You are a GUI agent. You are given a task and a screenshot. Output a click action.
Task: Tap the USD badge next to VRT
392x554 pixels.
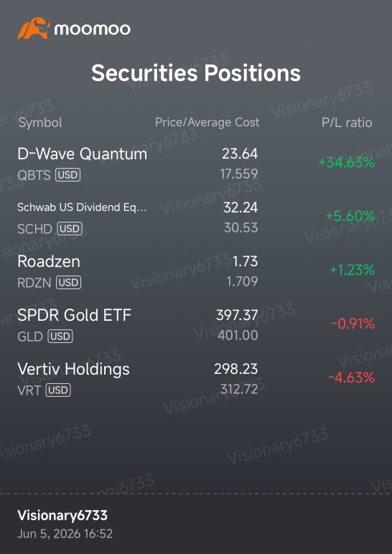(x=58, y=390)
